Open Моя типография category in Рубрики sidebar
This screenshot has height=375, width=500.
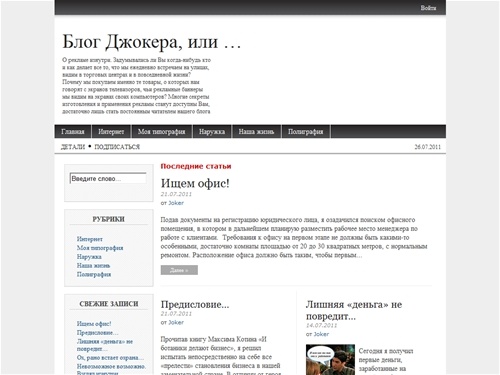(100, 248)
